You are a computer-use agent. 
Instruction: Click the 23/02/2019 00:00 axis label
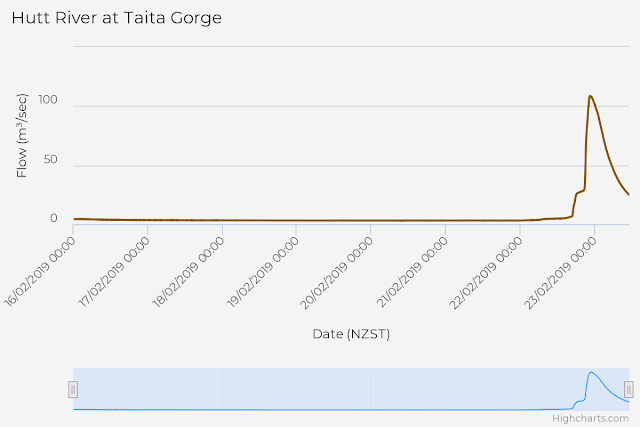click(561, 271)
